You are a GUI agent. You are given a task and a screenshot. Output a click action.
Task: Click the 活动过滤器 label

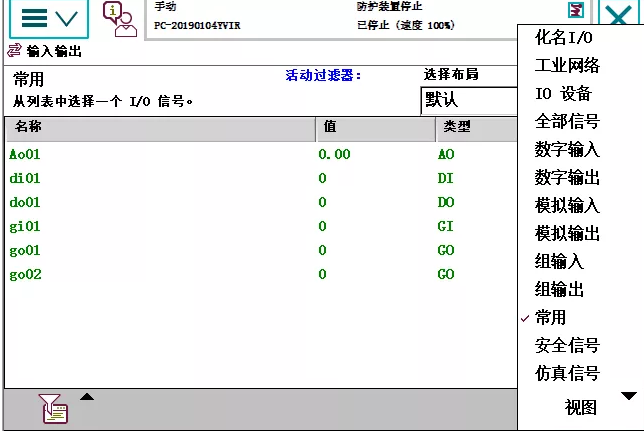pos(323,75)
